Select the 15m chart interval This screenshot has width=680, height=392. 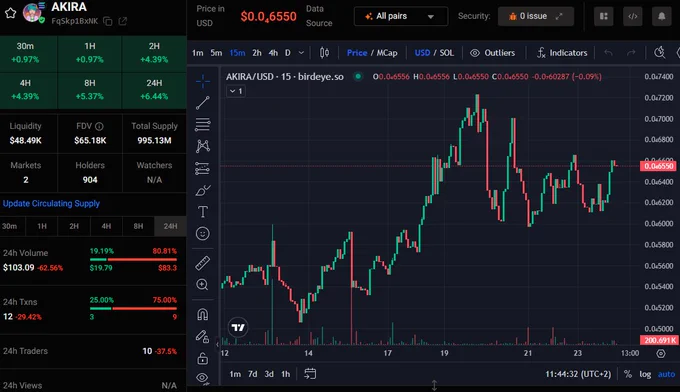237,53
